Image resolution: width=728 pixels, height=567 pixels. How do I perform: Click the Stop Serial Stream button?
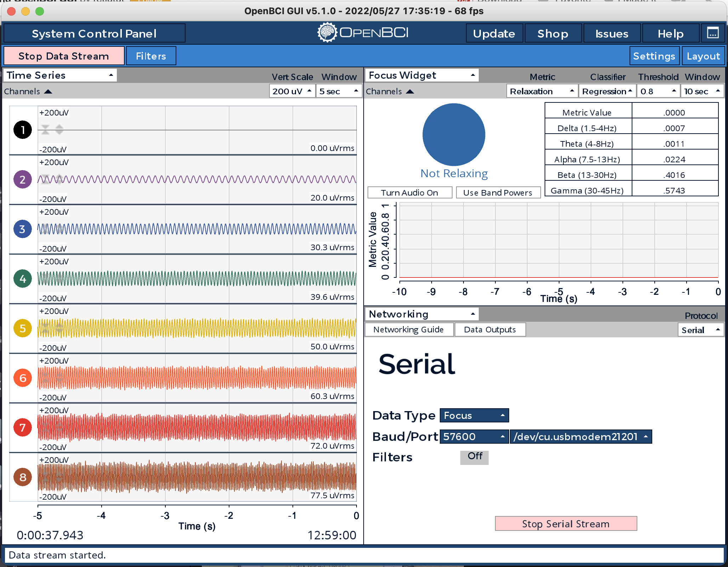point(565,524)
